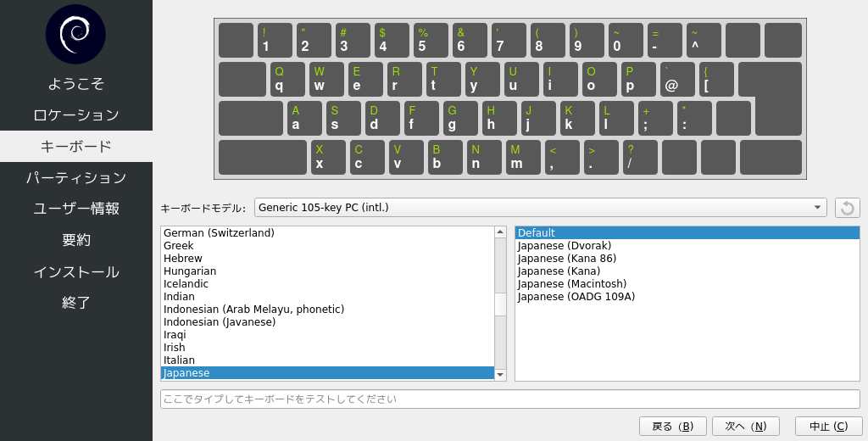The image size is (868, 441).
Task: Pick the Japanese (Dvorak) variant
Action: pyautogui.click(x=566, y=246)
